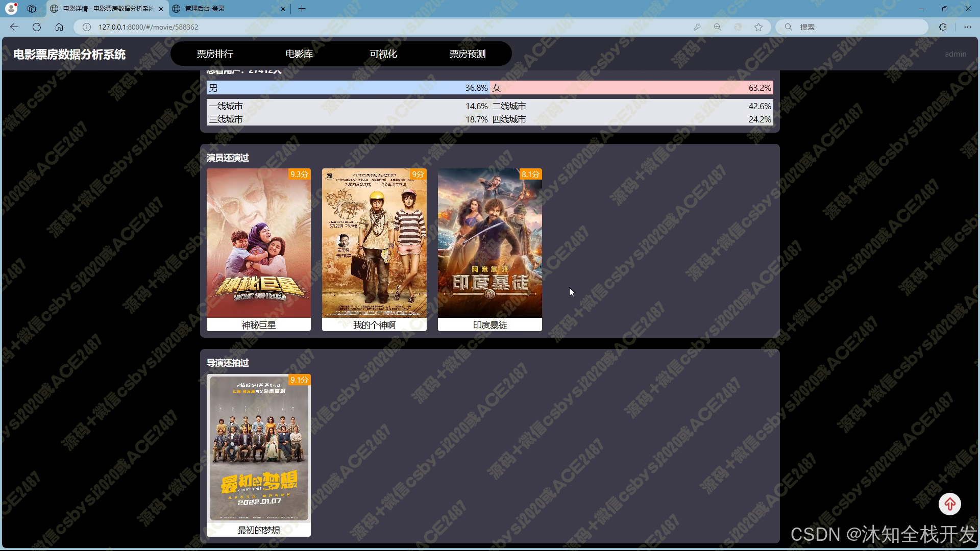Click the password key icon in address bar
The width and height of the screenshot is (980, 551).
697,27
